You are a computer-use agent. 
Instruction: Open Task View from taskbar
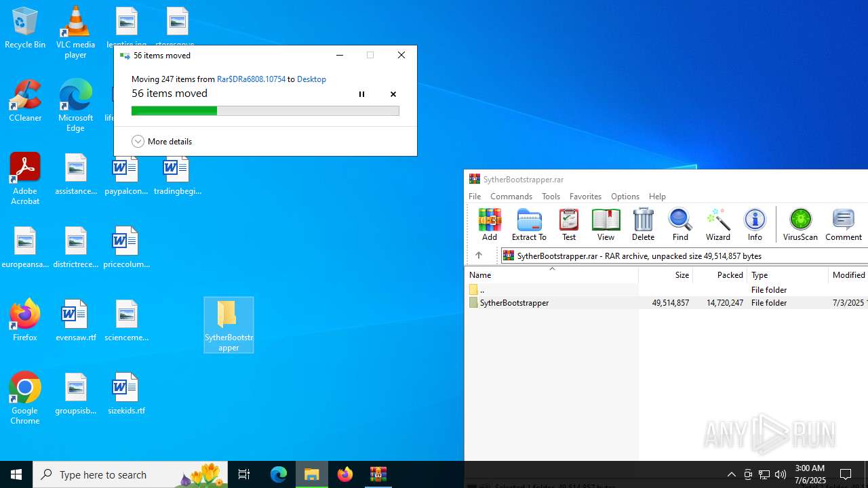(x=244, y=474)
